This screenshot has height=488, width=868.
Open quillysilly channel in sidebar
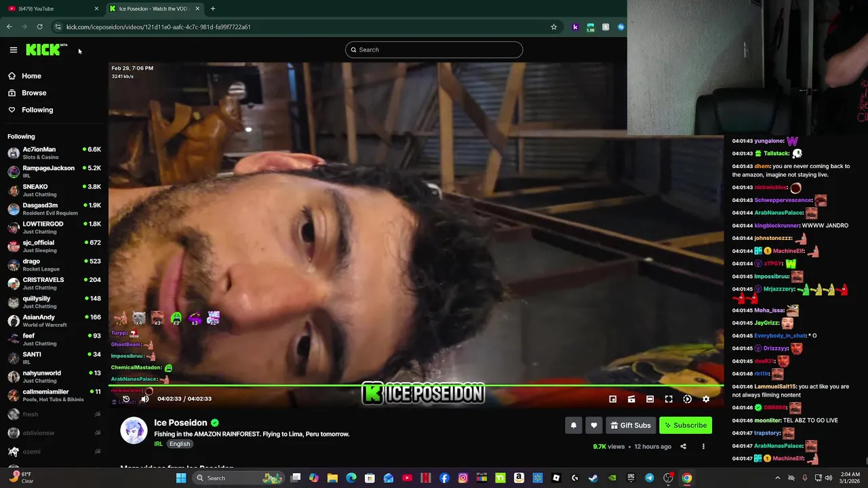[54, 302]
